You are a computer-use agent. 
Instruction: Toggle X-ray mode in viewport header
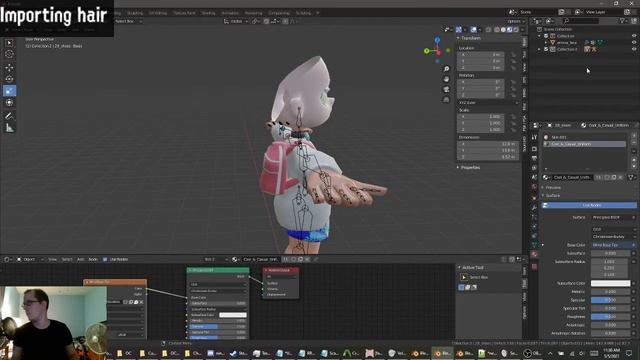[489, 30]
